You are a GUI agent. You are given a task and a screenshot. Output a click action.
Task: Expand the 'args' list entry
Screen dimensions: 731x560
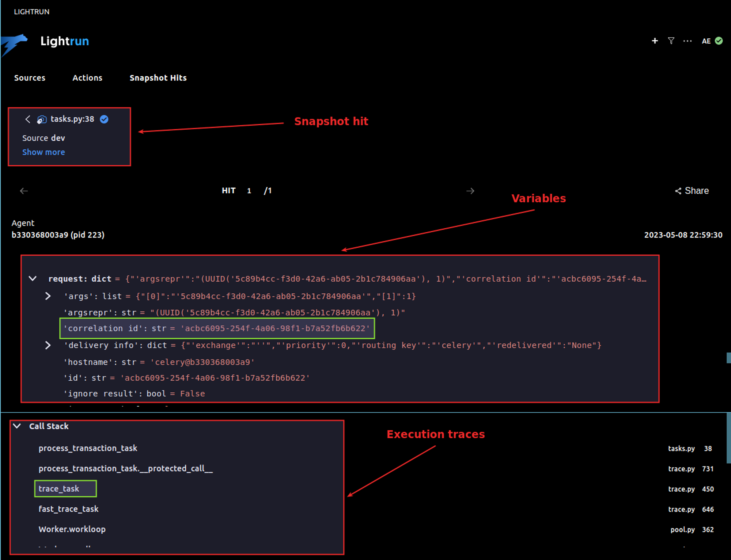point(48,296)
